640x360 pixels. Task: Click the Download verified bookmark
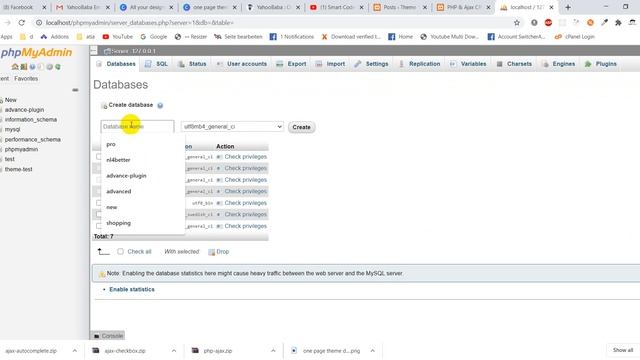point(351,37)
